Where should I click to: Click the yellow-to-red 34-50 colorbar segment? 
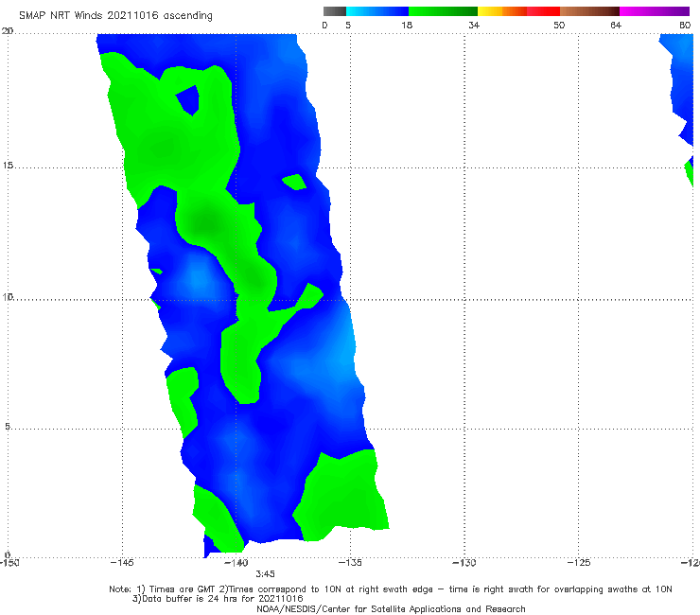point(518,11)
